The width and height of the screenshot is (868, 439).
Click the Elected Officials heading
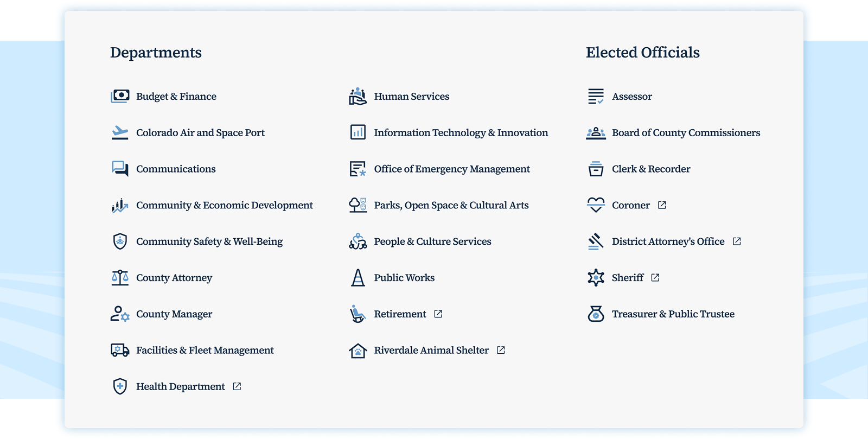click(x=643, y=53)
